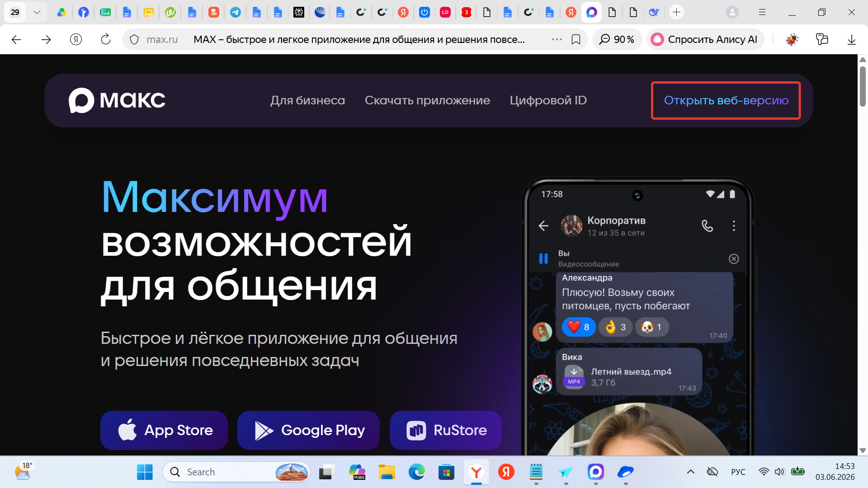Open the page translator icon
Image resolution: width=868 pixels, height=488 pixels.
pyautogui.click(x=822, y=40)
